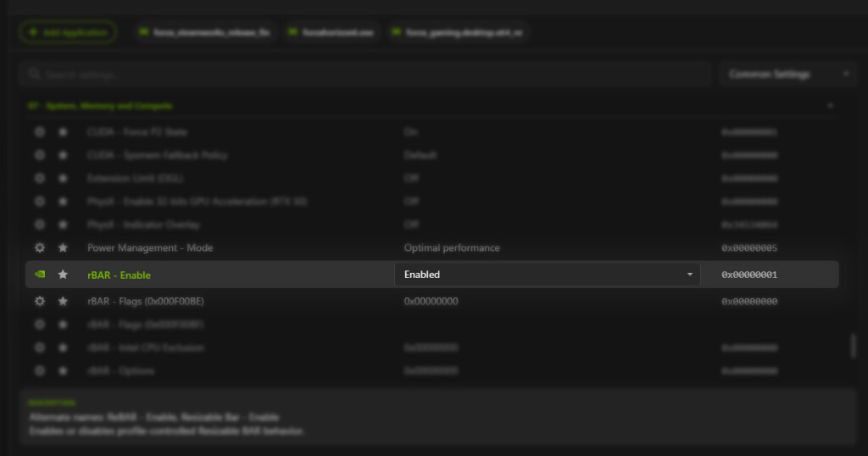
Task: Toggle the favorite star for Power Management - Mode
Action: pyautogui.click(x=63, y=248)
